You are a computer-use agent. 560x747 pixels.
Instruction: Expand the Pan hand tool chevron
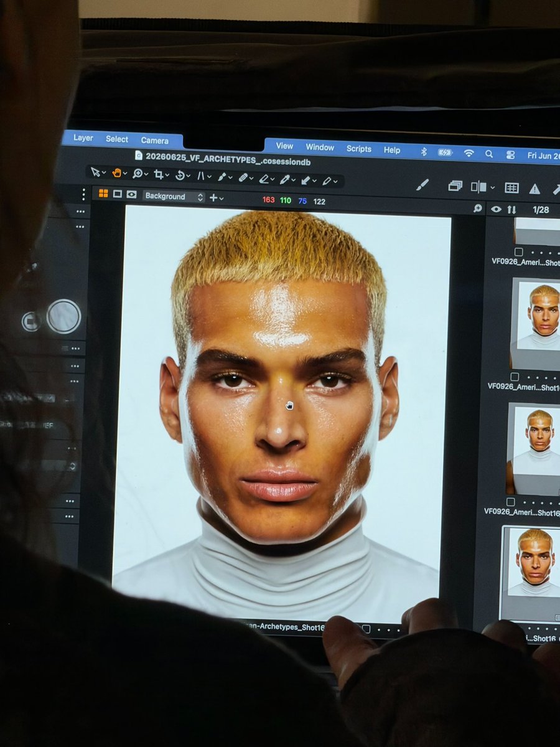pos(125,174)
